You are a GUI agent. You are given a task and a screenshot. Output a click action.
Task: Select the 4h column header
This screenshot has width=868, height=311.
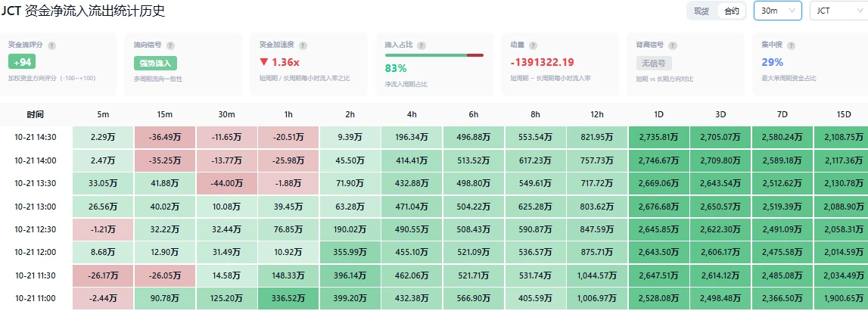click(x=412, y=114)
